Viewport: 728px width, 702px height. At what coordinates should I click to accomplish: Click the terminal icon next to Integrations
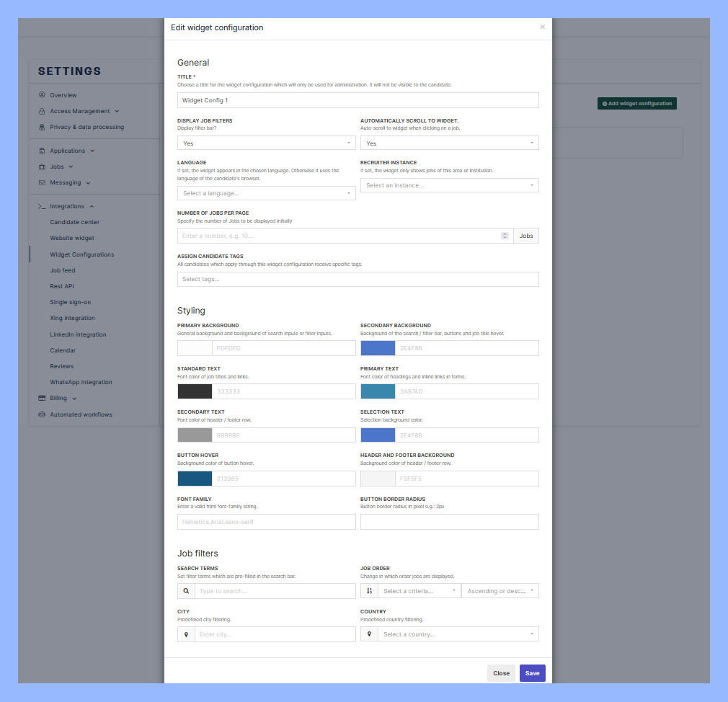coord(43,205)
